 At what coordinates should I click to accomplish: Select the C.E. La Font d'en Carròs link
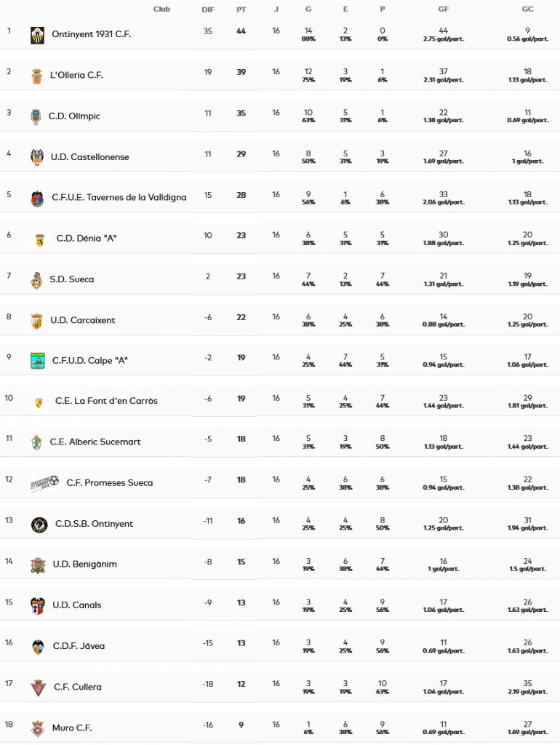pos(106,401)
